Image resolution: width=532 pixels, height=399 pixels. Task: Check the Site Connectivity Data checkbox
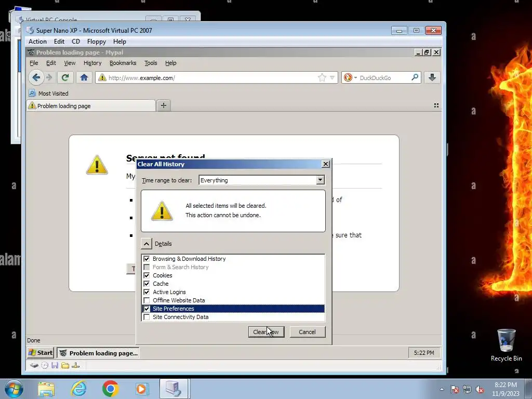(147, 317)
